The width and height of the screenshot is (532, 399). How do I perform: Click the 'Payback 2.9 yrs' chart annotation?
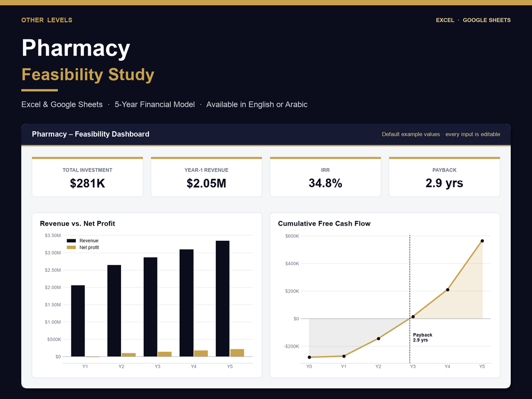(x=422, y=337)
